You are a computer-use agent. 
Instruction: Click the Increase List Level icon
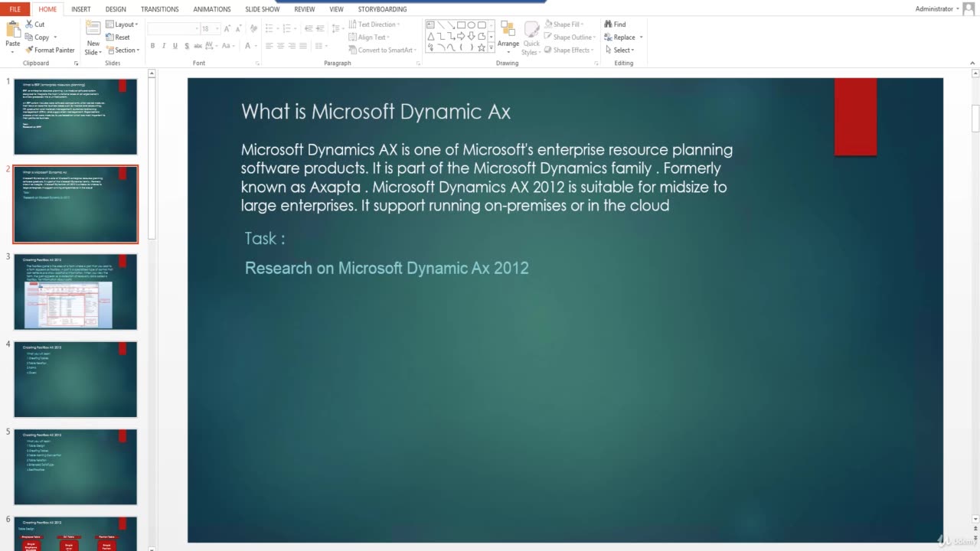pyautogui.click(x=320, y=28)
